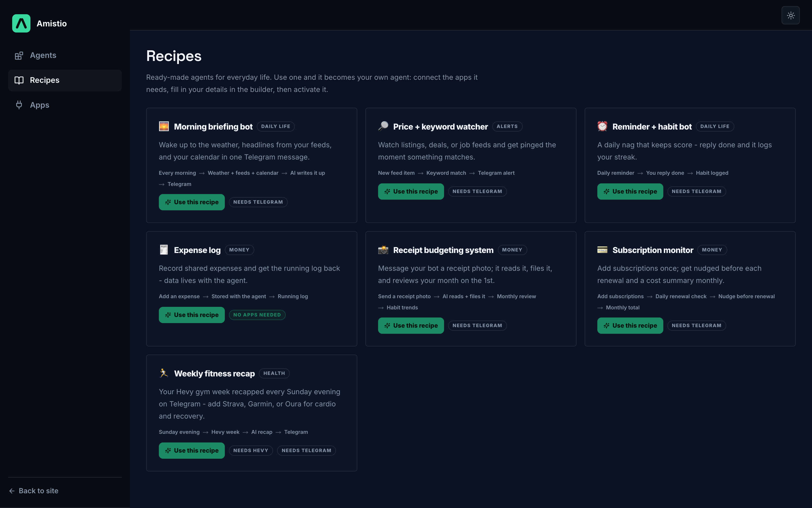Click the HEALTH tag on Weekly fitness recap
The width and height of the screenshot is (812, 508).
[x=274, y=373]
